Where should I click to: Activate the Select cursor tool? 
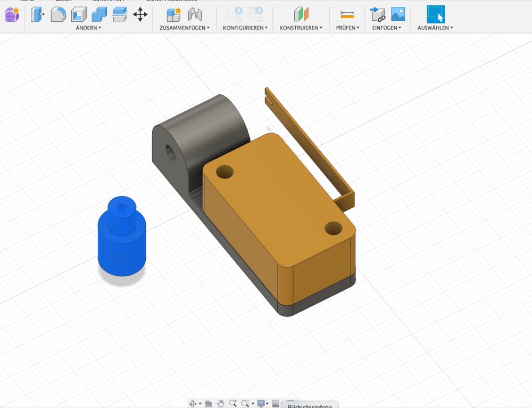pyautogui.click(x=436, y=14)
